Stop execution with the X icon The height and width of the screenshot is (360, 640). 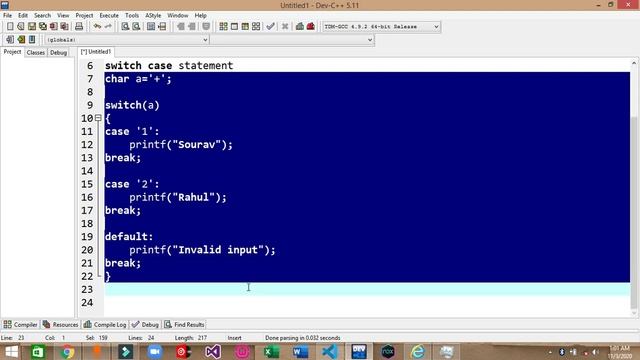(x=285, y=27)
